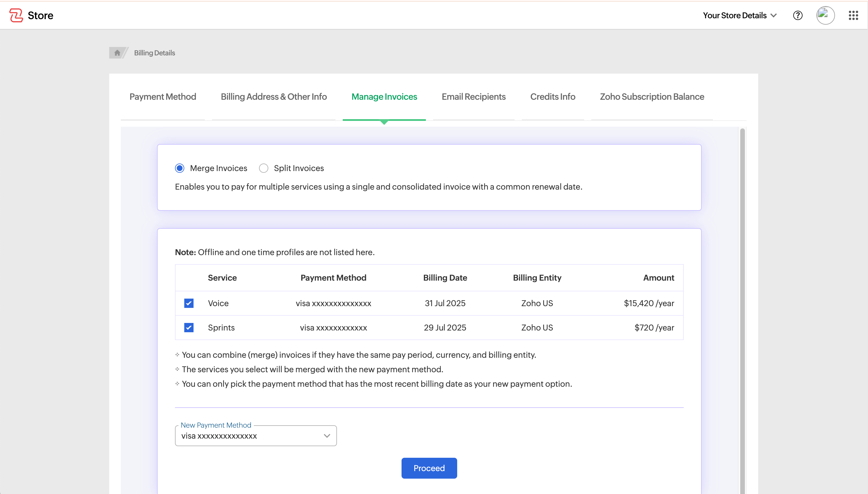Open the apps grid launcher icon
Viewport: 868px width, 494px height.
click(x=853, y=15)
